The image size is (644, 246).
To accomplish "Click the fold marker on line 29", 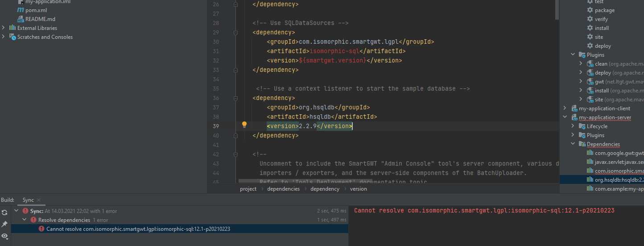I will (x=235, y=32).
